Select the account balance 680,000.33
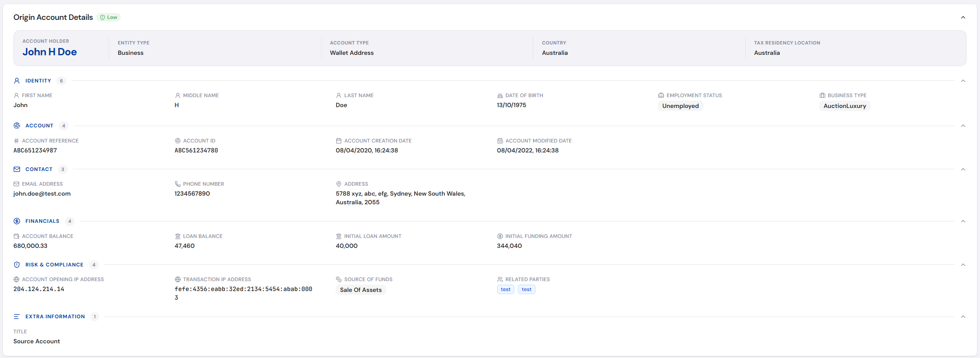The height and width of the screenshot is (358, 980). pyautogui.click(x=30, y=246)
